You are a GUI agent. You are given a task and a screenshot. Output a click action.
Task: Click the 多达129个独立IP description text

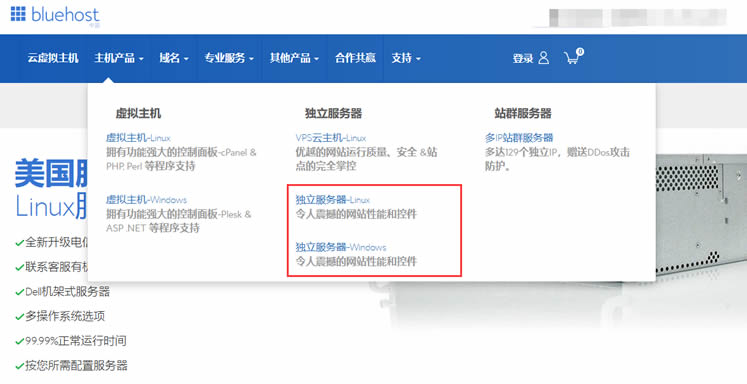tap(557, 159)
